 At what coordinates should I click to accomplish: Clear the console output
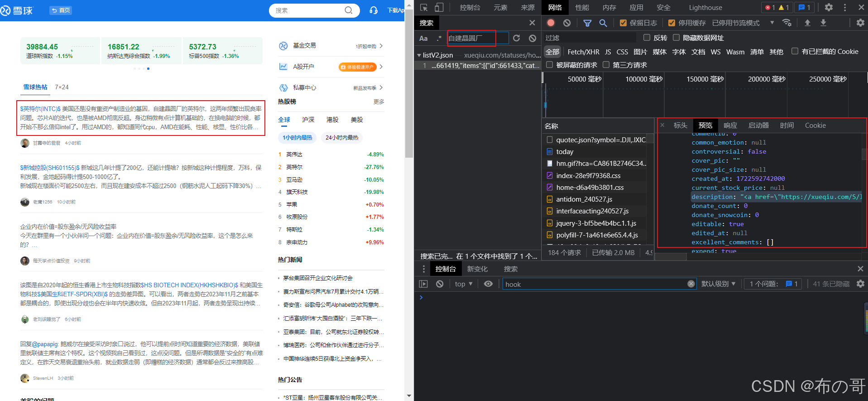(440, 284)
